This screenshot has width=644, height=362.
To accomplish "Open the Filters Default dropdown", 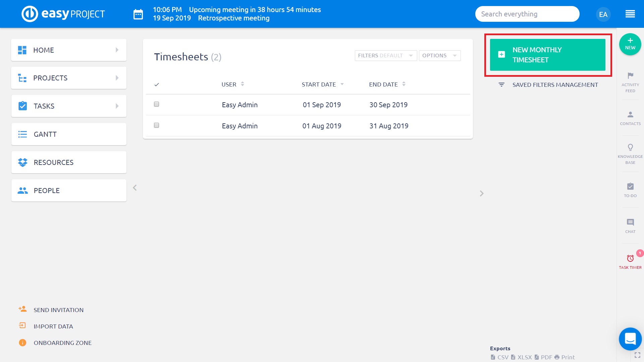I will 385,56.
